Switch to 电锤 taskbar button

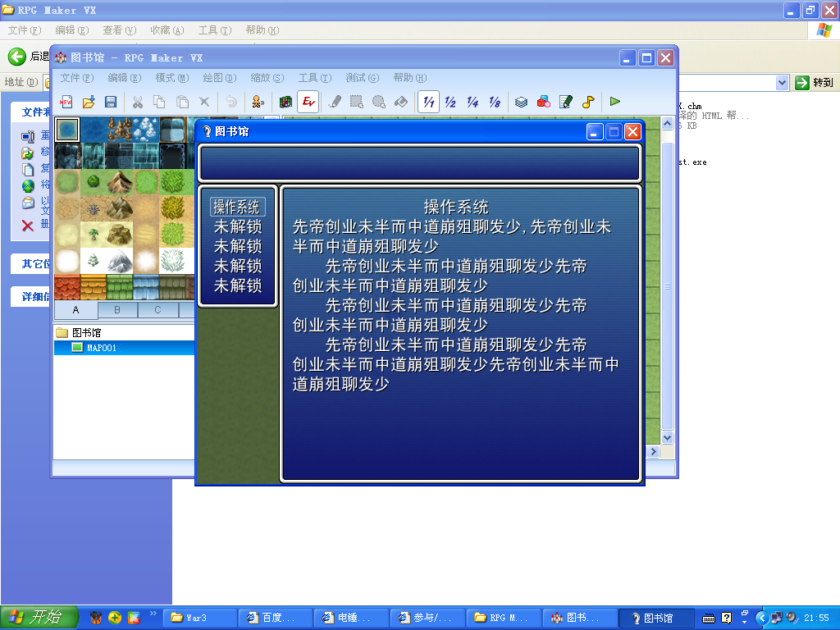click(x=351, y=618)
